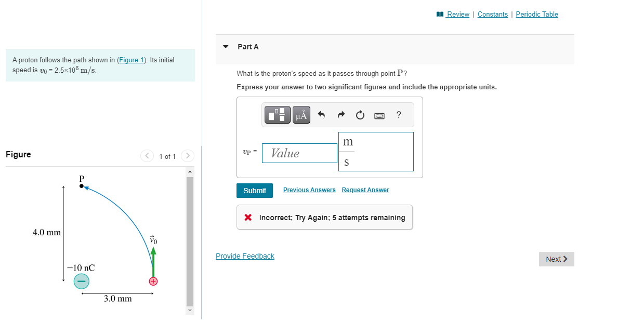Select the units (µÅ) insertion icon
This screenshot has width=644, height=336.
click(x=301, y=114)
